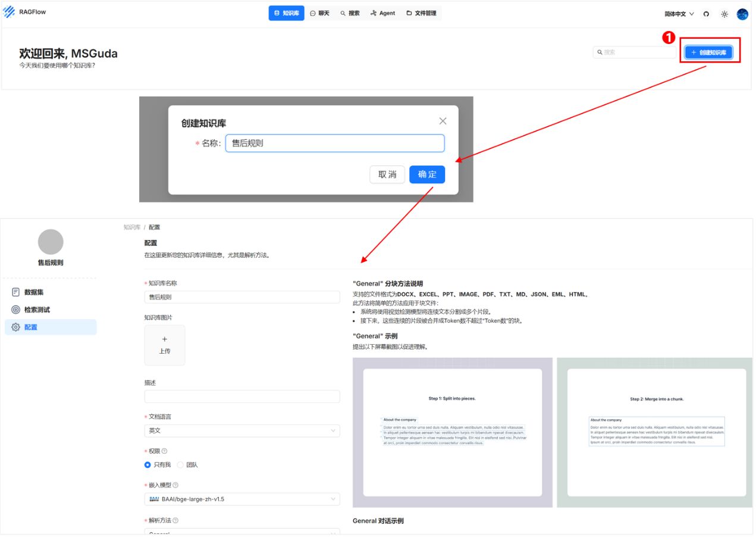Viewport: 756px width, 537px height.
Task: Toggle light/dark theme with sun icon
Action: 724,13
